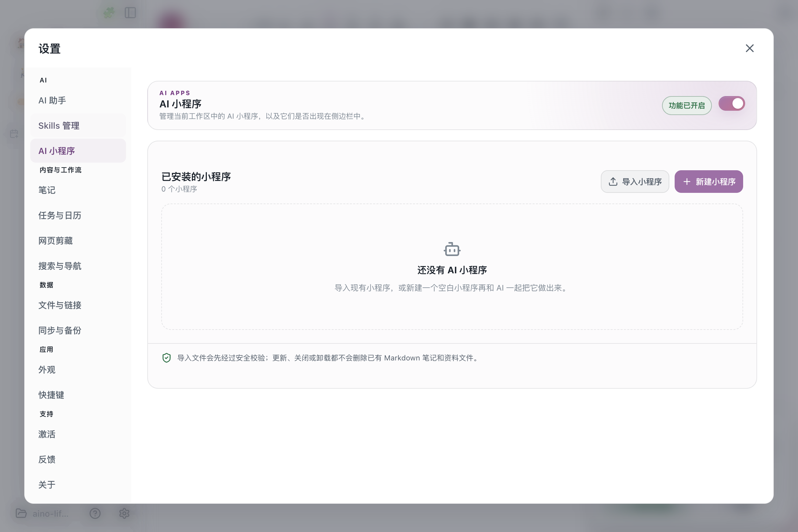Open AI 助手 settings section
This screenshot has width=798, height=532.
coord(78,100)
